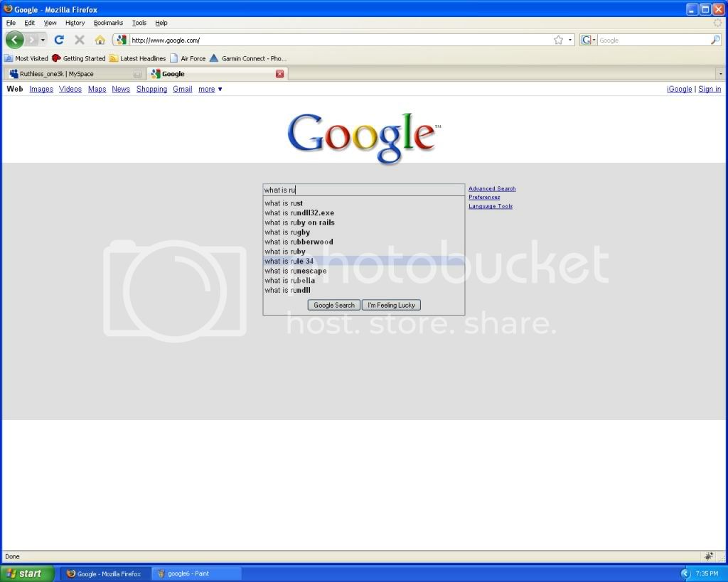
Task: Click the Google logo image
Action: pyautogui.click(x=365, y=138)
